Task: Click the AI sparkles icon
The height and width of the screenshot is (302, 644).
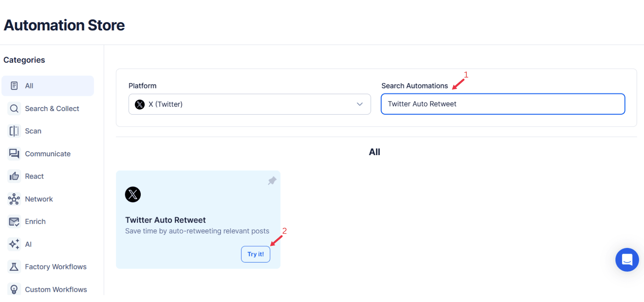Action: click(14, 244)
